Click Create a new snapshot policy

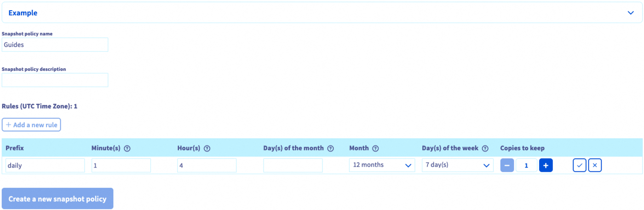[57, 199]
